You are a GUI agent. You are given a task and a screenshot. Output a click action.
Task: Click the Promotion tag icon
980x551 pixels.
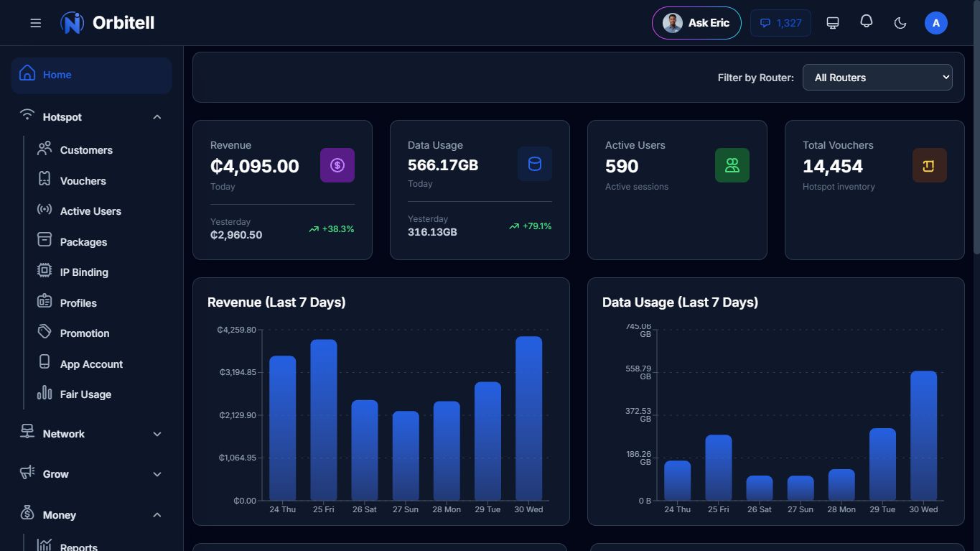point(45,332)
